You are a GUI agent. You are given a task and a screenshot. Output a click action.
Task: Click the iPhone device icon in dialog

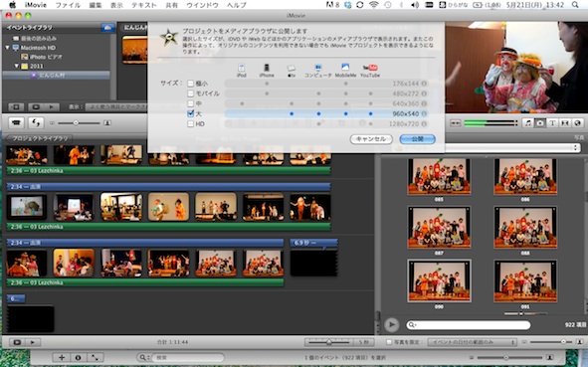(267, 68)
